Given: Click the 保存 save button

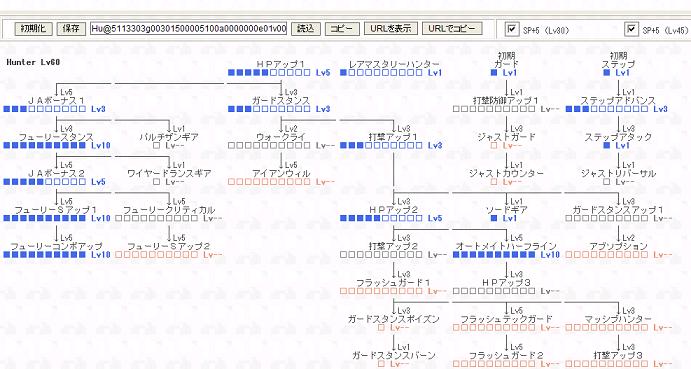Looking at the screenshot, I should click(71, 29).
